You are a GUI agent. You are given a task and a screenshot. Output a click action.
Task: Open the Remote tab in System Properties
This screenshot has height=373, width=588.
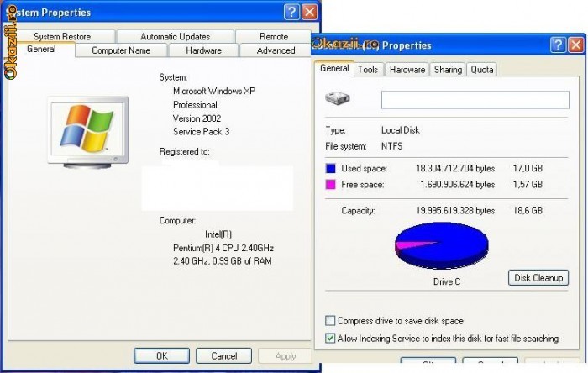pyautogui.click(x=273, y=36)
